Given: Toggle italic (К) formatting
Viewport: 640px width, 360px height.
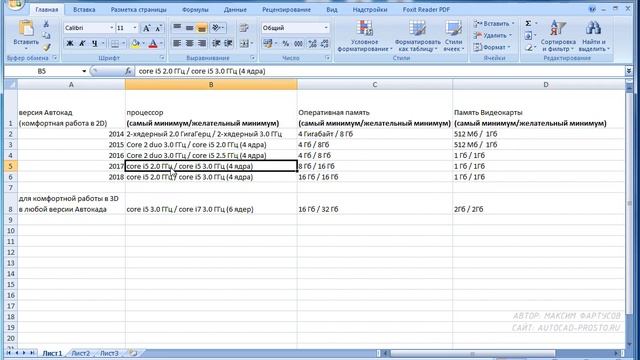Looking at the screenshot, I should (x=82, y=43).
